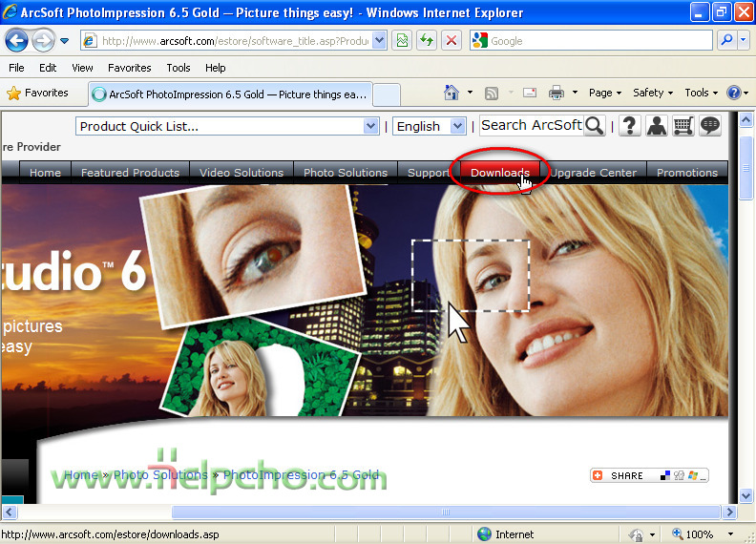Screen dimensions: 756x544
Task: Go to the Home navigation item
Action: 45,173
